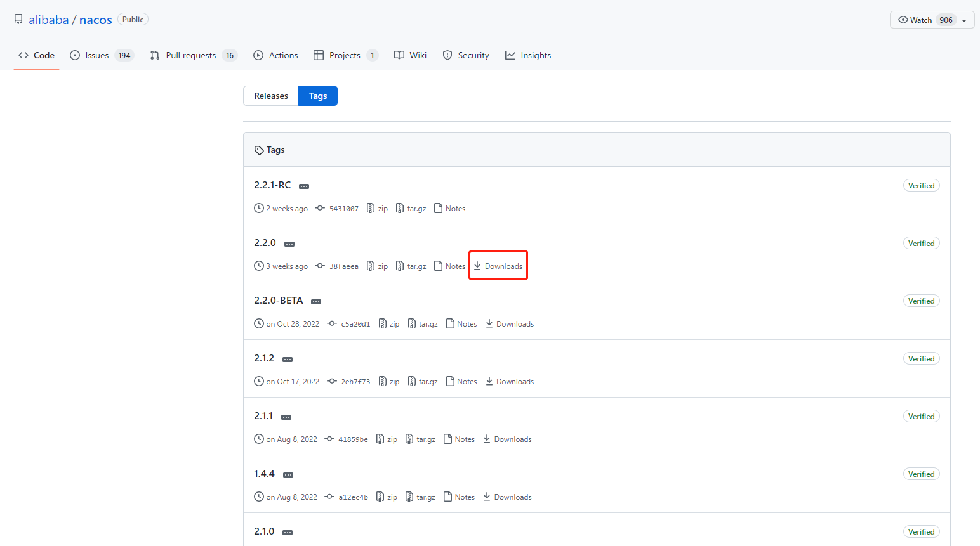This screenshot has height=546, width=980.
Task: Switch to Releases view
Action: coord(271,96)
